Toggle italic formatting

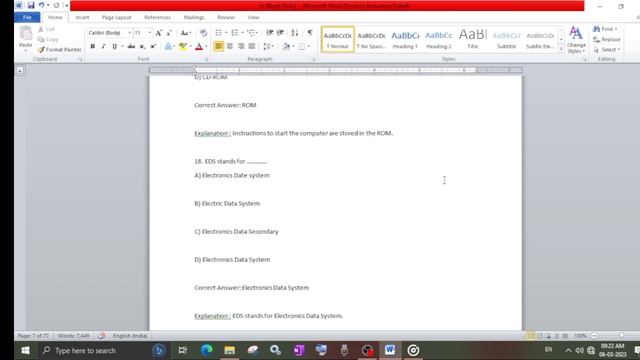[103, 47]
